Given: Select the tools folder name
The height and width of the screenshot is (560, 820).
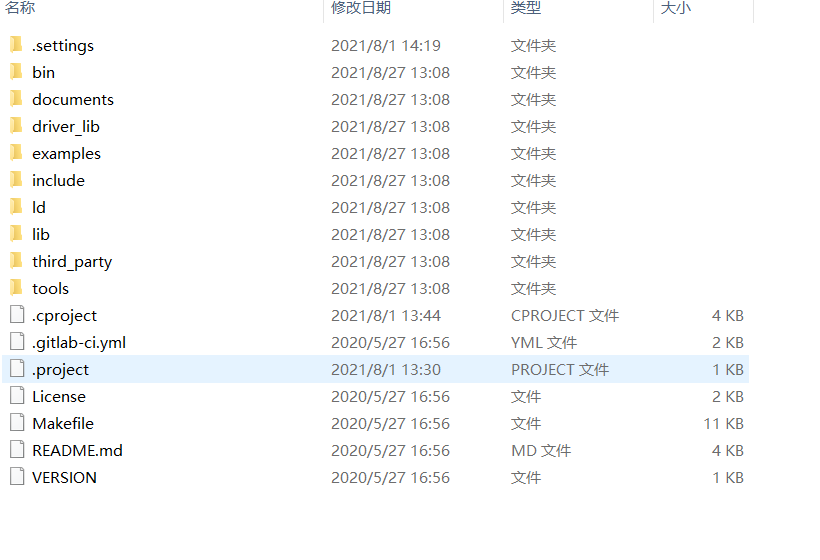Looking at the screenshot, I should 50,289.
